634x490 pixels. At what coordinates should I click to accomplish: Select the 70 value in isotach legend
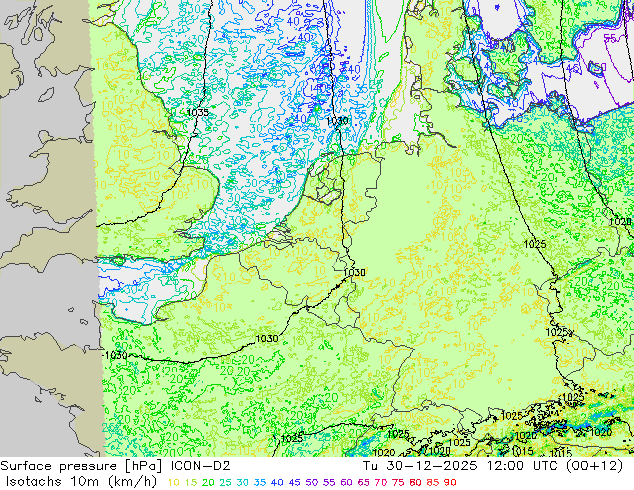point(380,483)
